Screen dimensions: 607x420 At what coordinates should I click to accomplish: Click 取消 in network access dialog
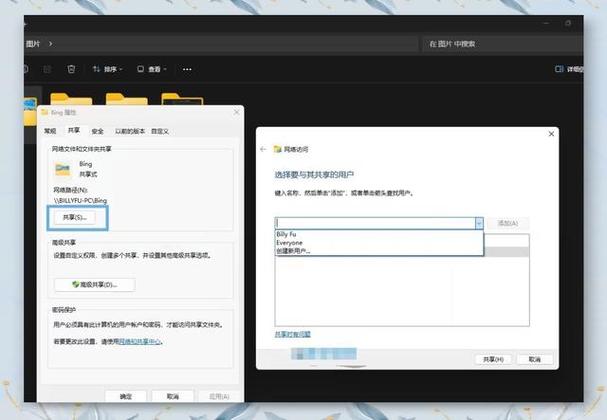click(x=535, y=359)
